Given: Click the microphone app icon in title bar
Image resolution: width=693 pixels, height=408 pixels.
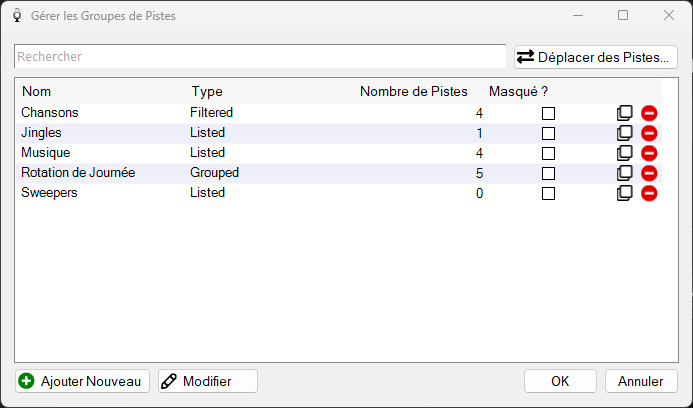Looking at the screenshot, I should (17, 15).
